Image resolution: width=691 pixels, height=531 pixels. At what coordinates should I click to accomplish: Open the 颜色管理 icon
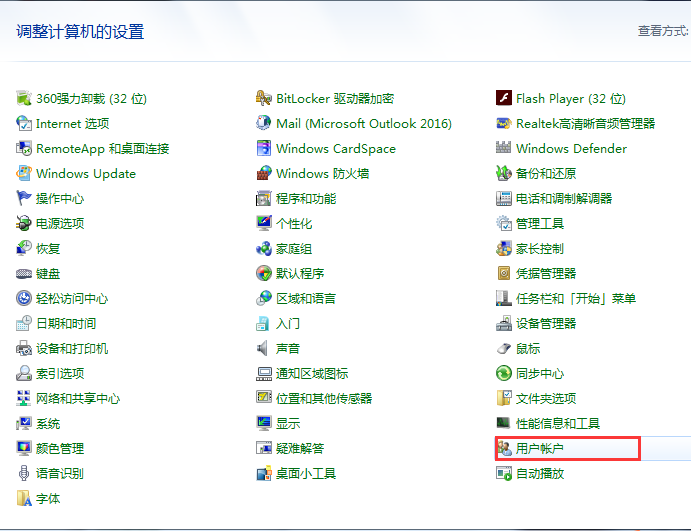[24, 449]
